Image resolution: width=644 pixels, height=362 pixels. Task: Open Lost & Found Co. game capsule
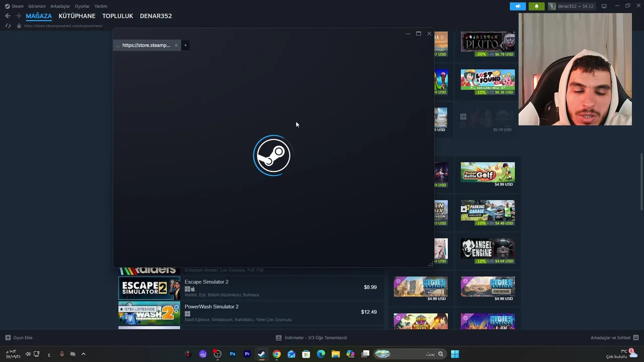pyautogui.click(x=488, y=82)
